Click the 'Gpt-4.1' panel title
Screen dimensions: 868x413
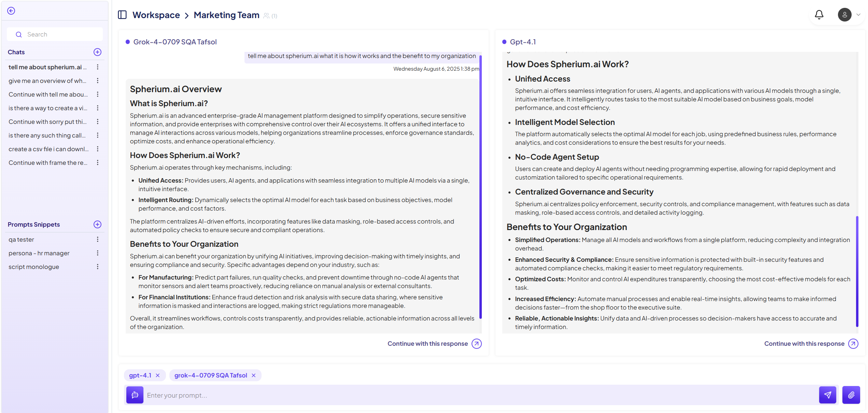click(x=523, y=42)
